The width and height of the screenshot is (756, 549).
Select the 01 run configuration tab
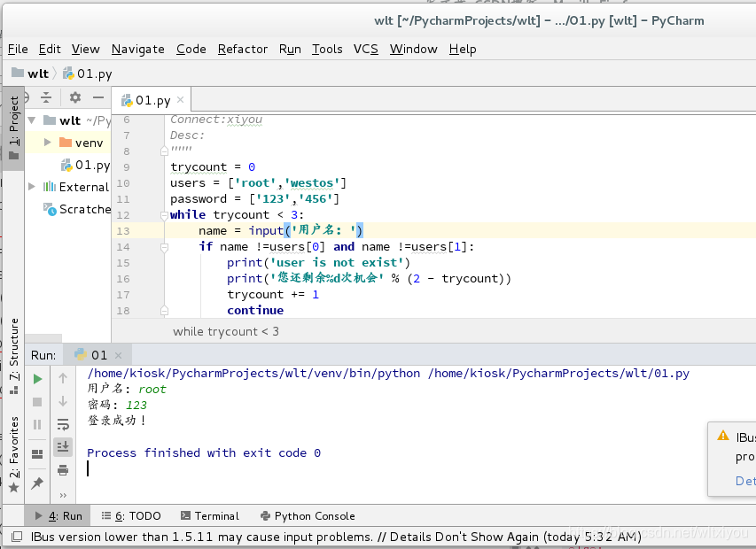(x=97, y=355)
